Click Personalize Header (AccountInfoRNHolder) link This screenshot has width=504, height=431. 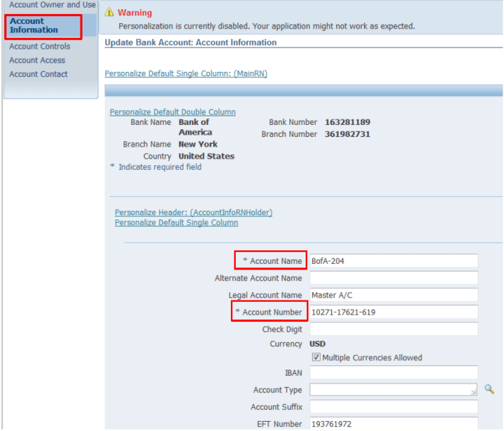click(193, 212)
